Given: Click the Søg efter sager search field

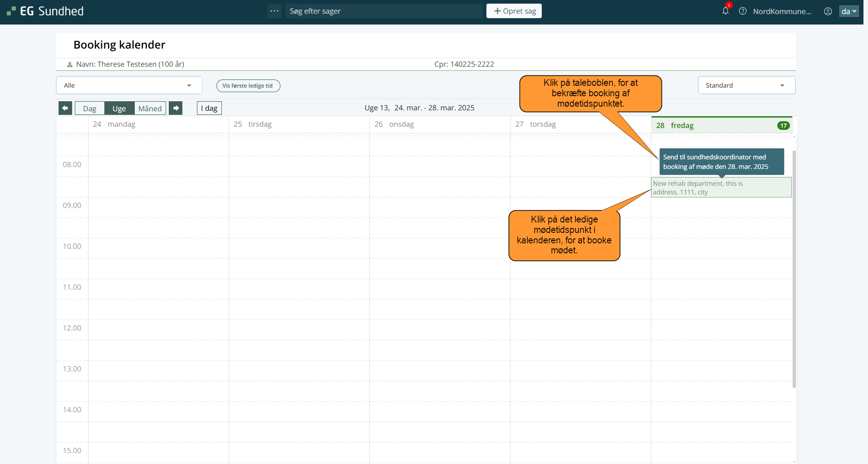Looking at the screenshot, I should coord(384,11).
